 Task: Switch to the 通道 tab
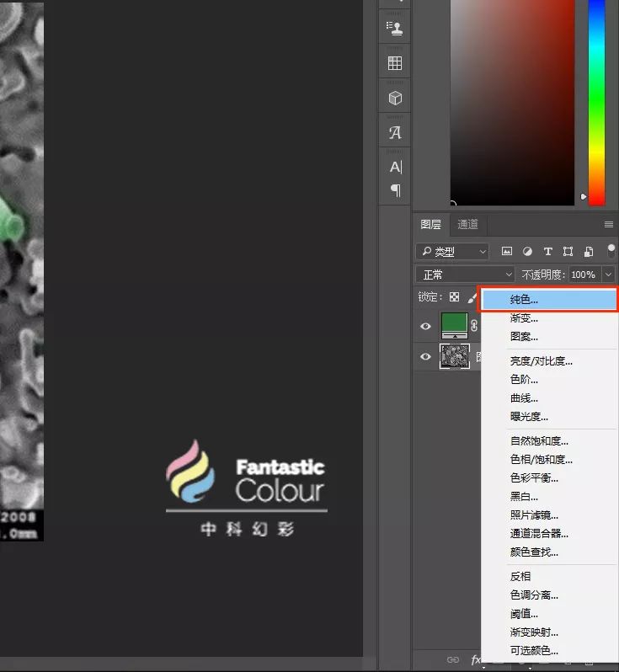tap(467, 224)
